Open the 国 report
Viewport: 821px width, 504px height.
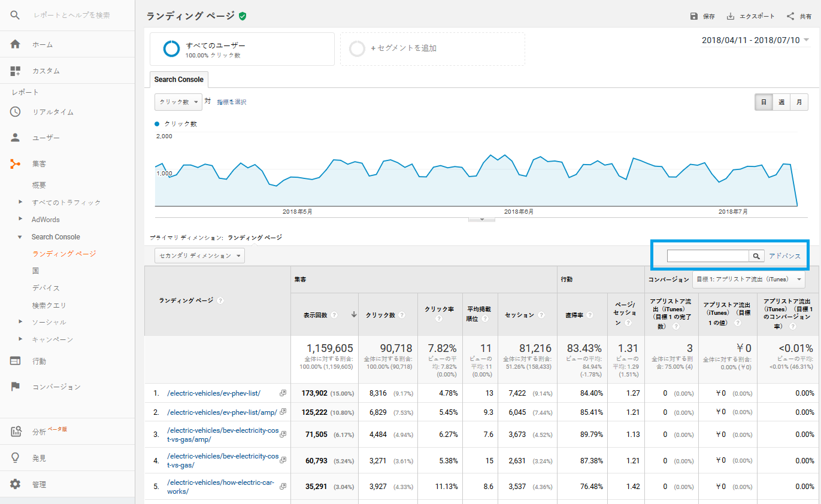click(x=35, y=271)
